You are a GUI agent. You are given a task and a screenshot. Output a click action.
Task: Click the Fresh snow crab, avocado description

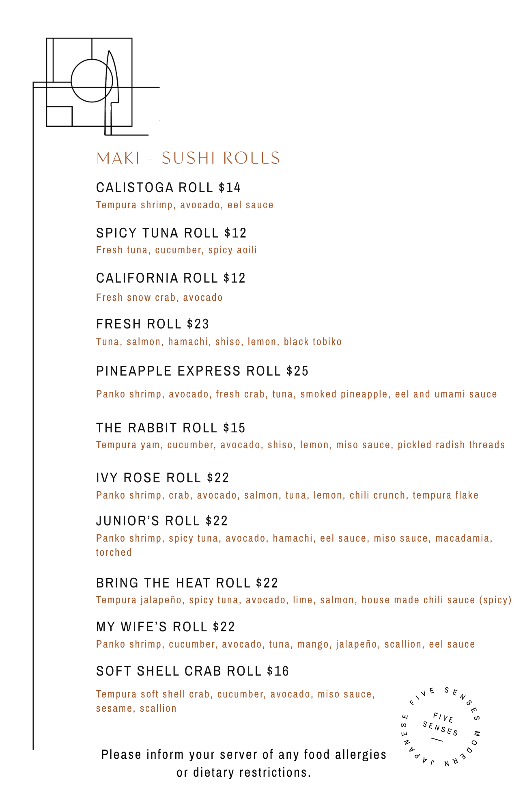pos(159,298)
